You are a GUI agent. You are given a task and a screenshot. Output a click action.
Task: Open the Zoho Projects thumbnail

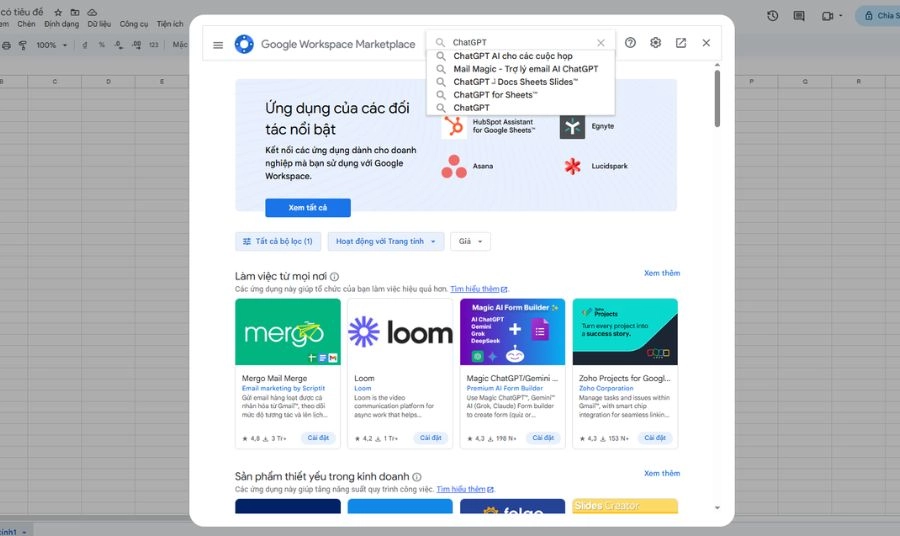tap(625, 332)
